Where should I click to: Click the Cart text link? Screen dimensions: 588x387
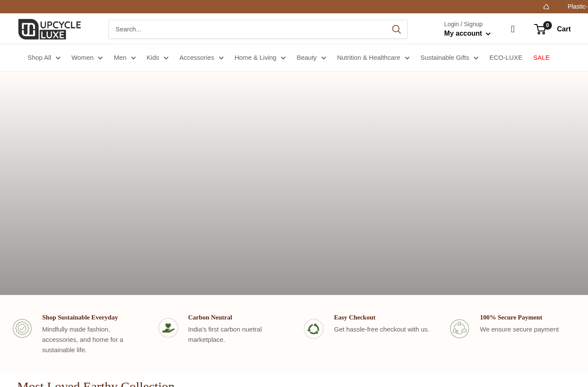[564, 29]
